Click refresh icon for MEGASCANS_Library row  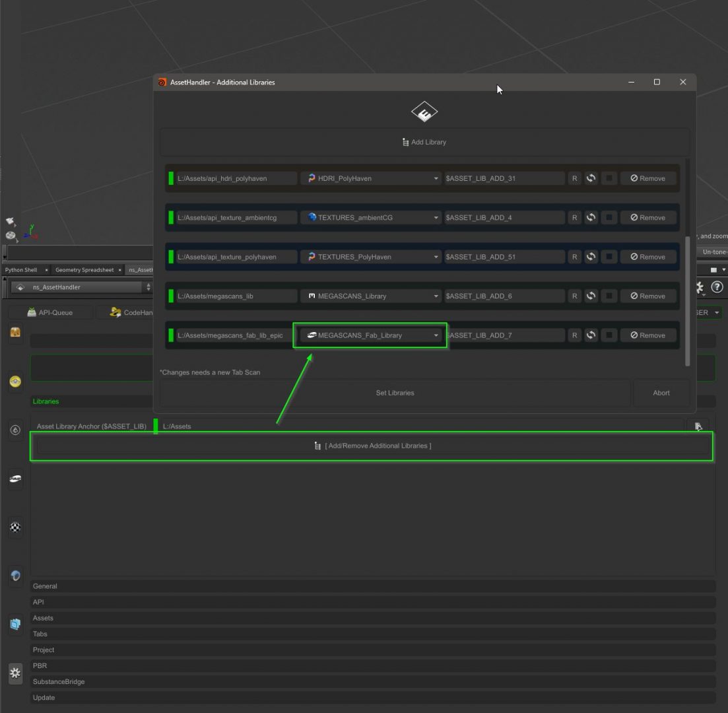(x=591, y=296)
